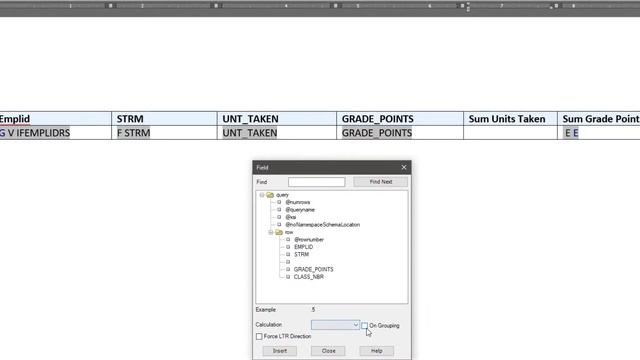Select the GRADE_POINTS tree item in dialog
The width and height of the screenshot is (640, 360).
pos(313,269)
